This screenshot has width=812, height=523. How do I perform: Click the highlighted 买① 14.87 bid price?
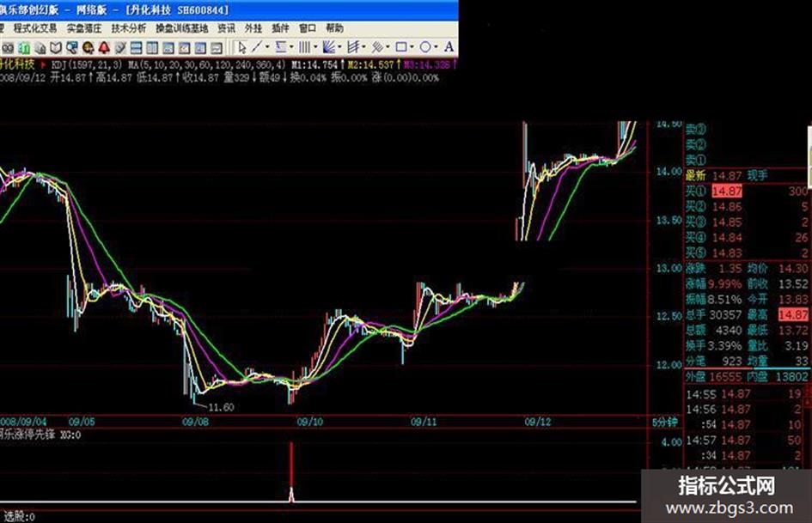pyautogui.click(x=727, y=191)
